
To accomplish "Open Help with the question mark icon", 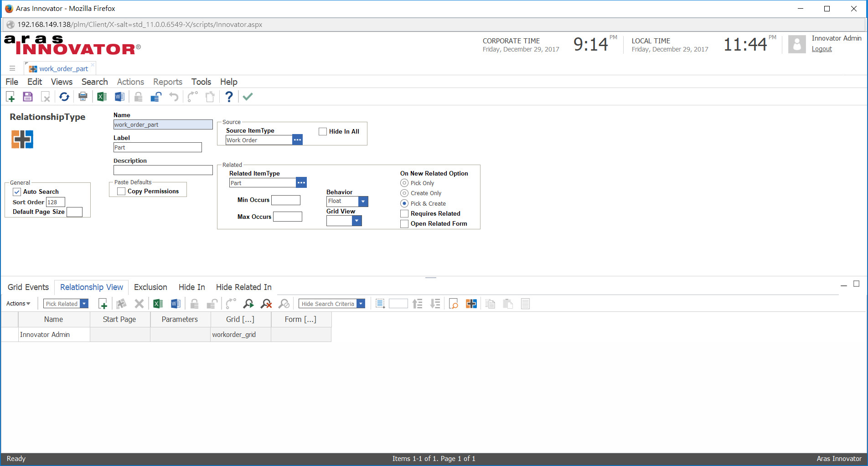I will pyautogui.click(x=229, y=97).
